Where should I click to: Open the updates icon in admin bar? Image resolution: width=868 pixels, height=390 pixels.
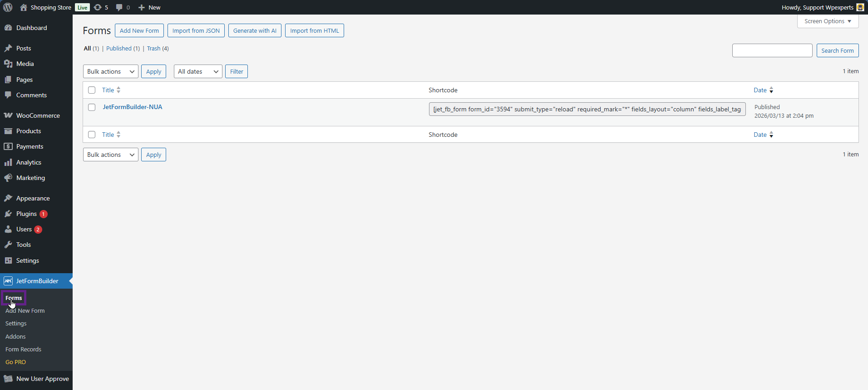[x=98, y=7]
